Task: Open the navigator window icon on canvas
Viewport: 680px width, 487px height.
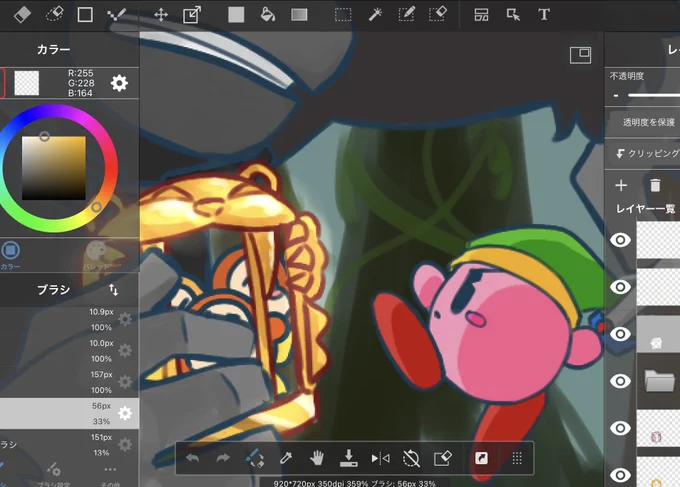Action: click(x=580, y=56)
